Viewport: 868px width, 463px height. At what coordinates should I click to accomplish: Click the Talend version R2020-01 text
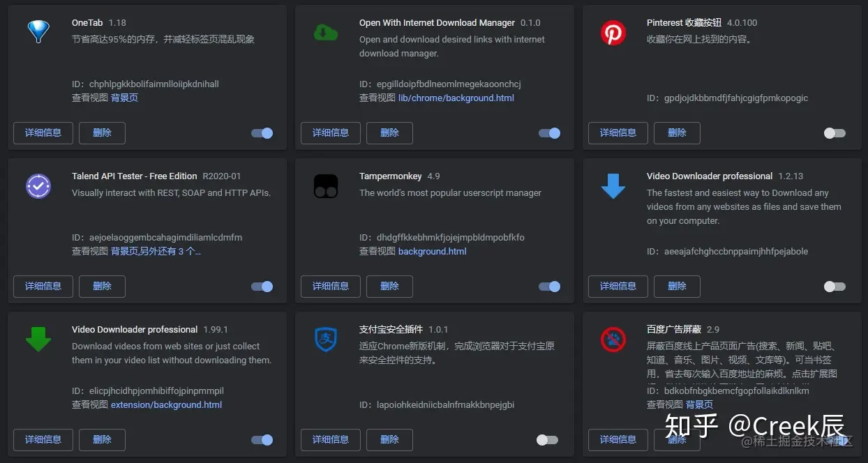pos(221,176)
